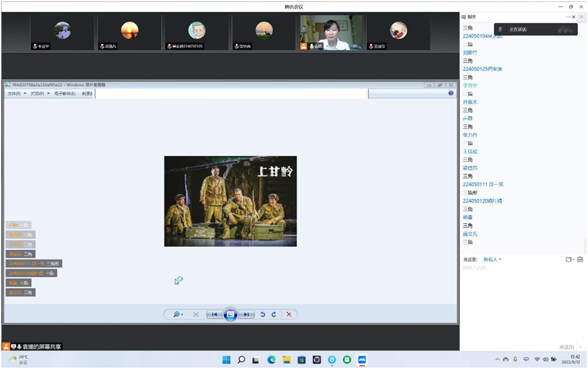This screenshot has width=588, height=369.
Task: Click chat message 三角形
Action: coord(470,192)
